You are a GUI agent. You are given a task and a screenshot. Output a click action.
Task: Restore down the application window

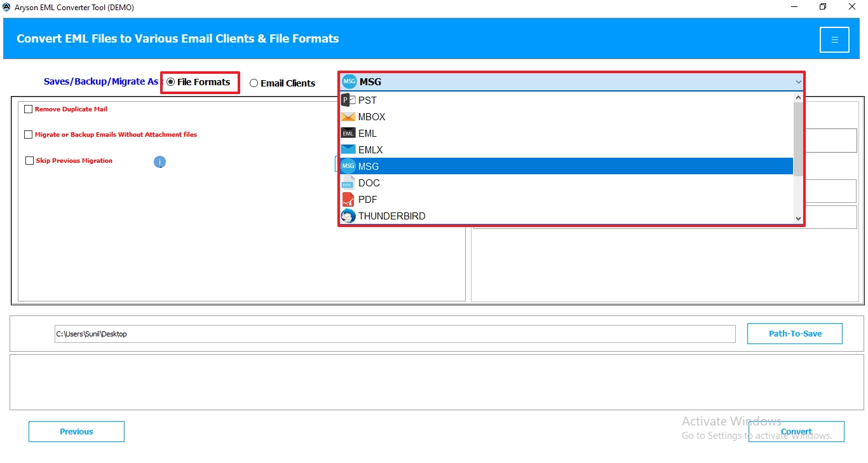click(823, 7)
